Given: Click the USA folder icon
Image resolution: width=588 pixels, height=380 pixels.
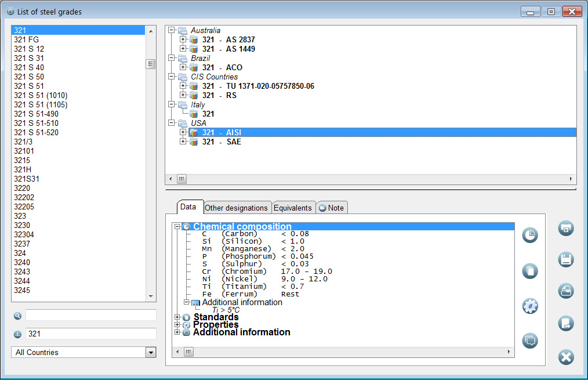Looking at the screenshot, I should point(183,123).
